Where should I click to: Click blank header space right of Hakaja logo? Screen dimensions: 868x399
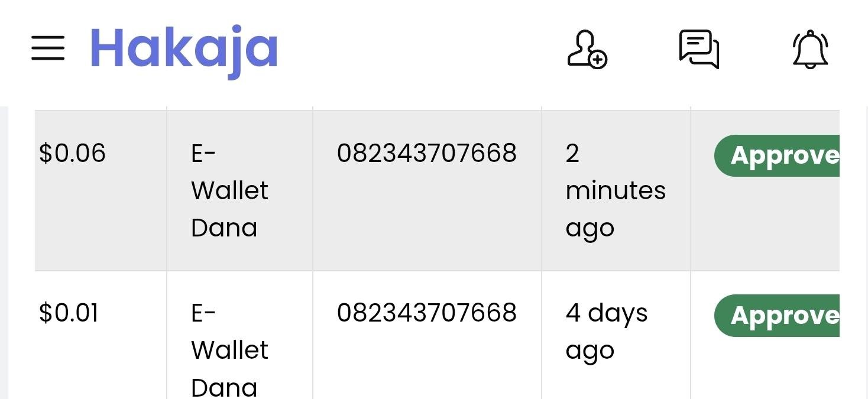pyautogui.click(x=414, y=50)
